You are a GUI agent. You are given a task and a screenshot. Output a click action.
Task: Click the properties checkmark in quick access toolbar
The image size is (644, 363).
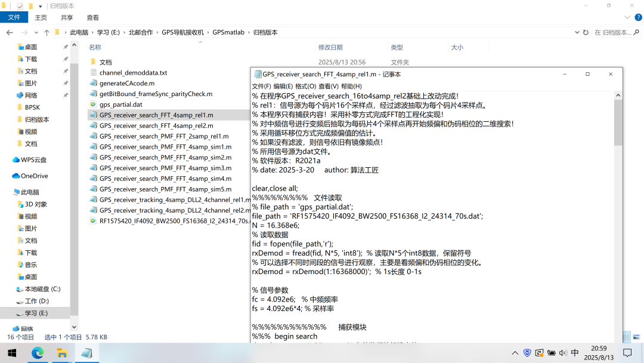20,6
